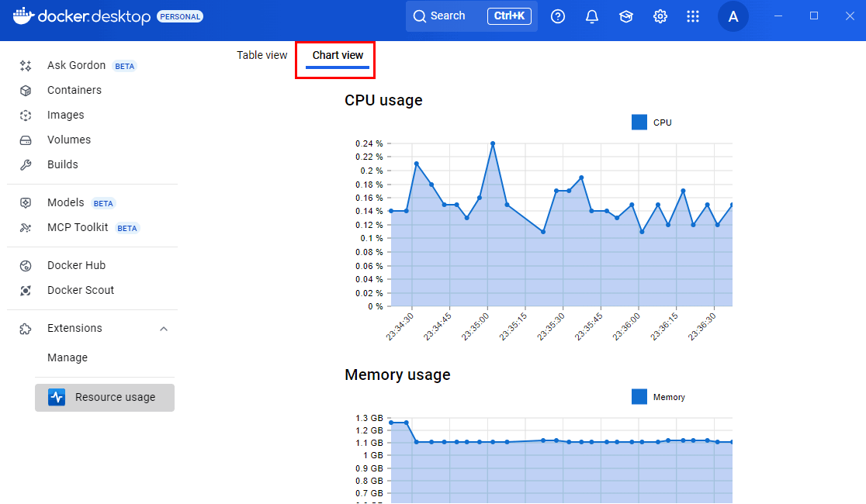Image resolution: width=866 pixels, height=504 pixels.
Task: Select the Chart view tab
Action: coord(338,56)
